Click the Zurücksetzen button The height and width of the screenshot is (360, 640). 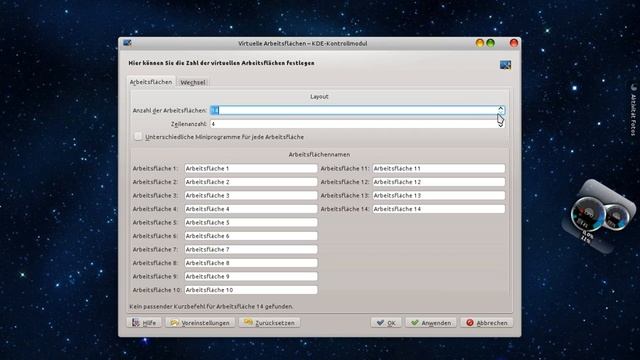[x=269, y=322]
